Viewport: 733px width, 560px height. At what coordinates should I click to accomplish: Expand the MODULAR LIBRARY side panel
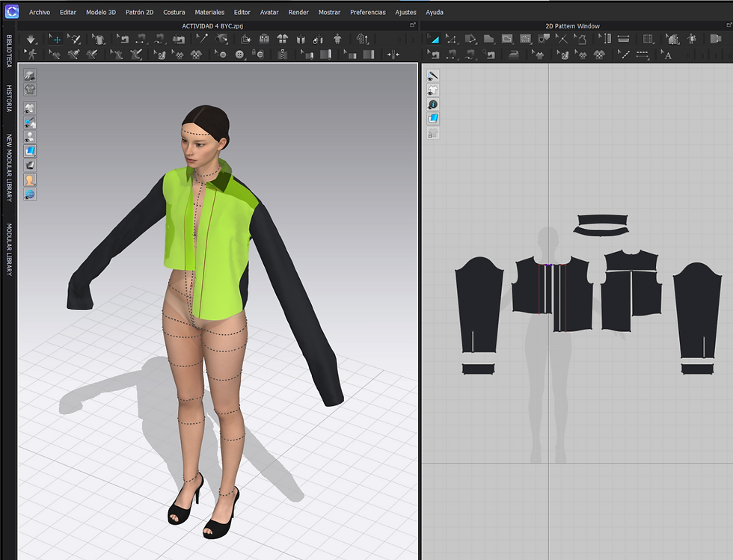coord(10,250)
